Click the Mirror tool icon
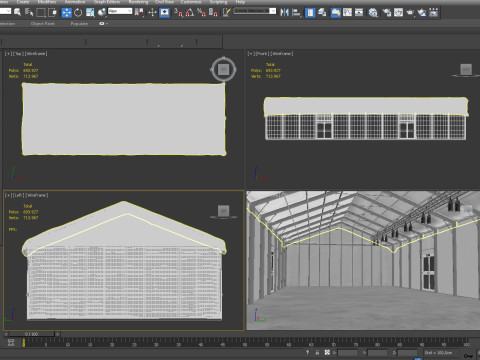 tap(284, 13)
